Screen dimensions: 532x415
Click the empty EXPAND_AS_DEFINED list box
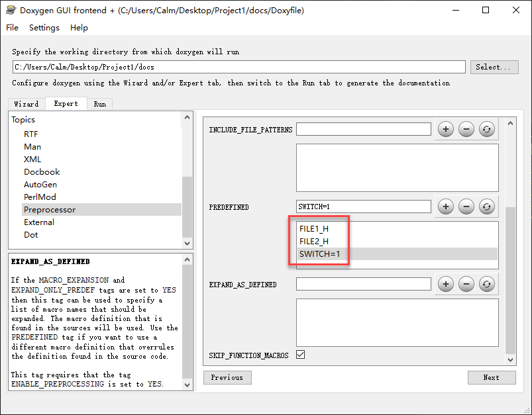coord(398,322)
